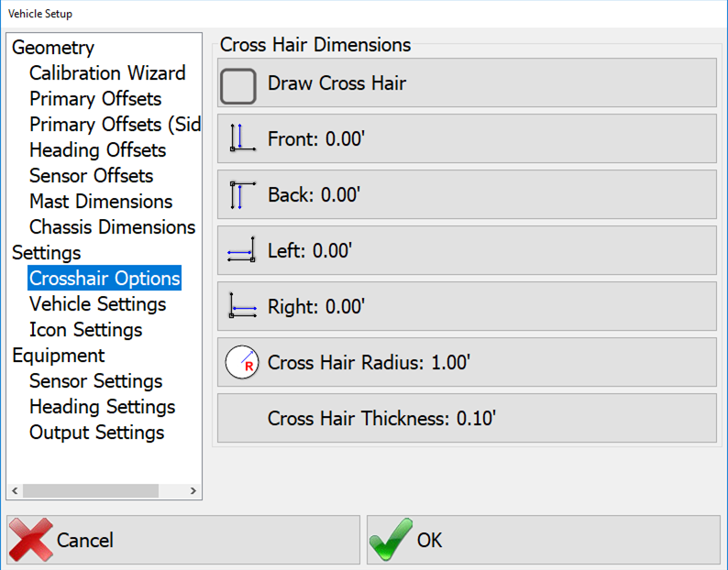Click the horizontal scrollbar thumb in tree

(x=91, y=490)
